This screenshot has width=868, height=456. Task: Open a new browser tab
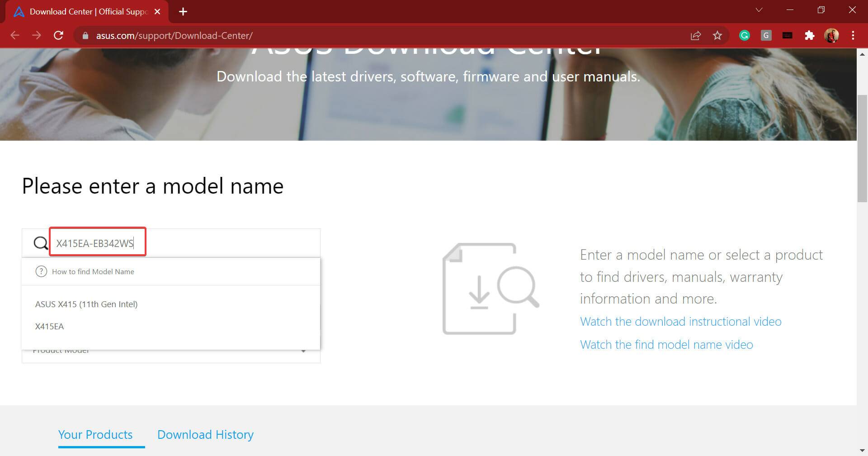pos(183,12)
